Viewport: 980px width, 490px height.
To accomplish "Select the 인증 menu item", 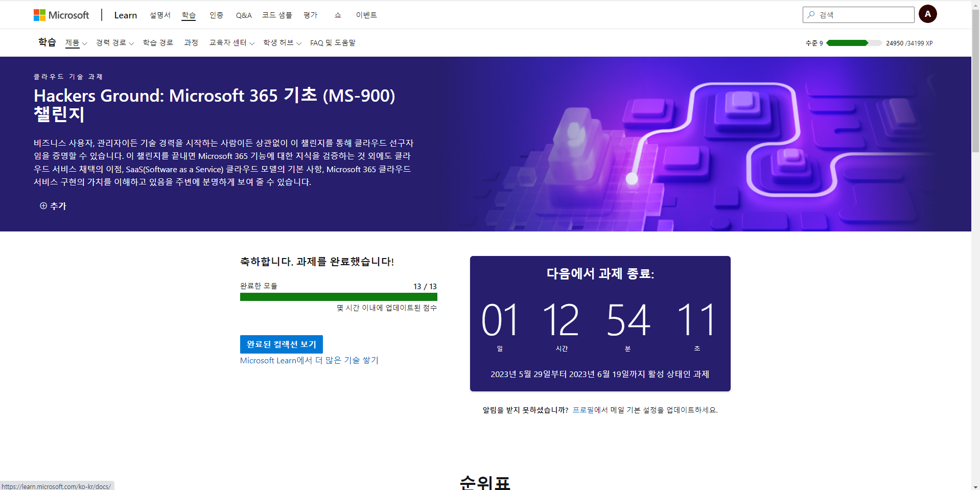I will [217, 15].
